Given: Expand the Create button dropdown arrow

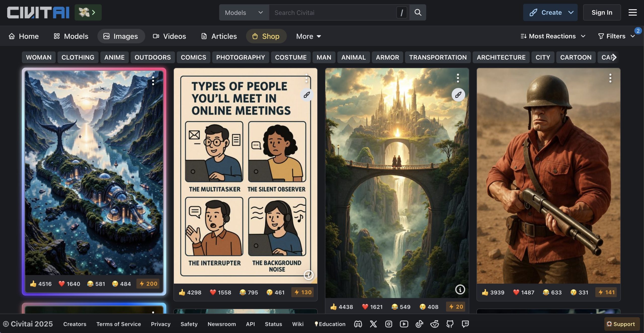Looking at the screenshot, I should [571, 12].
